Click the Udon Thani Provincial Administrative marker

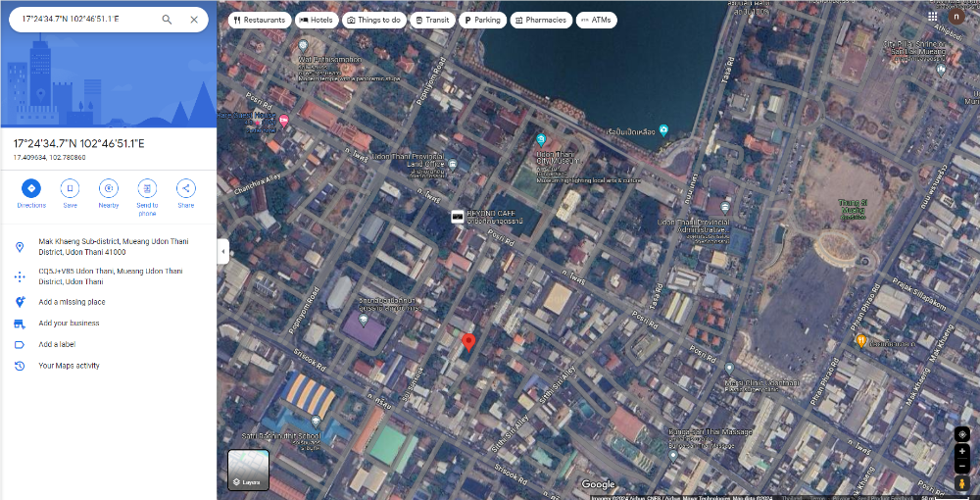pyautogui.click(x=725, y=207)
